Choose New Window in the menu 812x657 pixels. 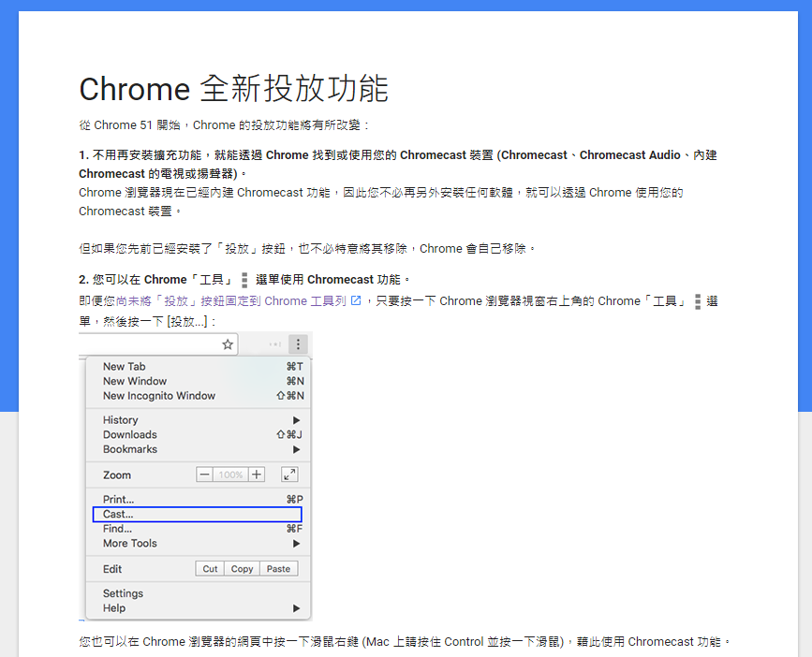(x=198, y=381)
